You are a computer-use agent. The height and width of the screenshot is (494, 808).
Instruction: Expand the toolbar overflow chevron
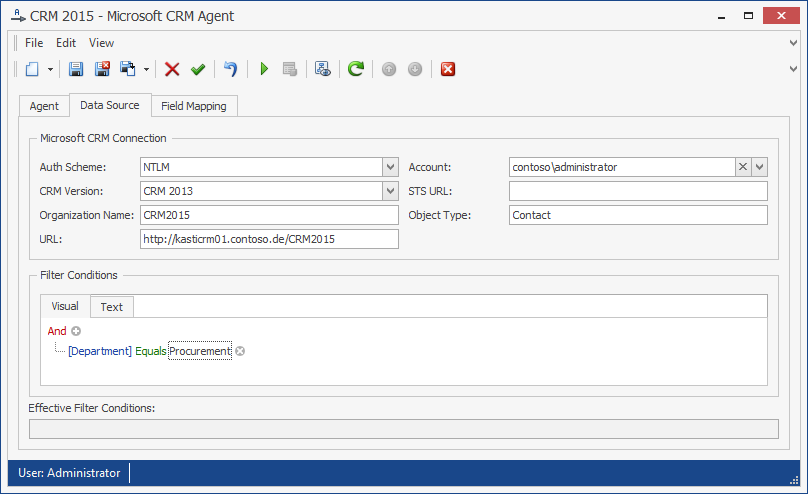point(794,69)
